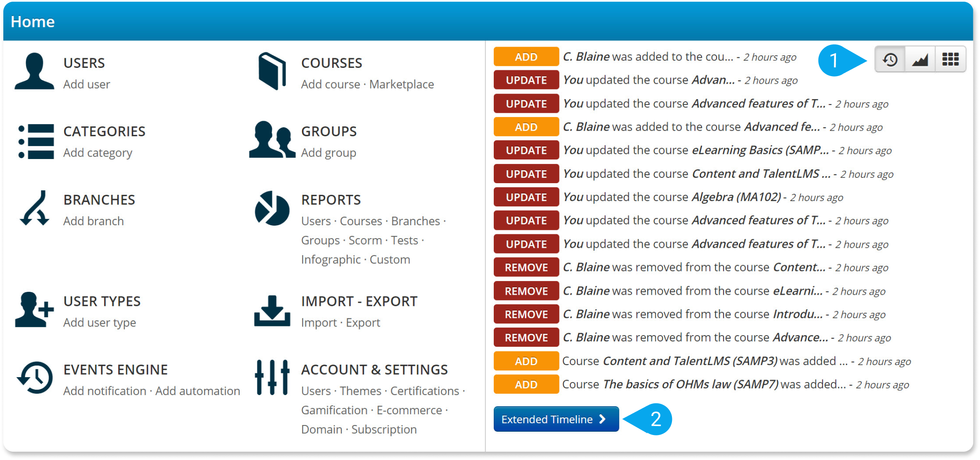Switch to the grid tiles view
This screenshot has height=460, width=980.
[x=950, y=60]
